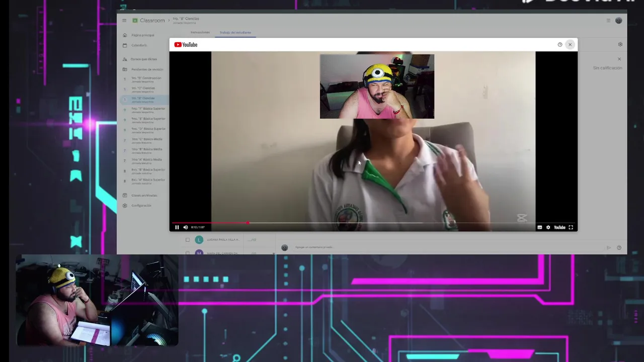
Task: Enter fullscreen video mode
Action: 571,227
